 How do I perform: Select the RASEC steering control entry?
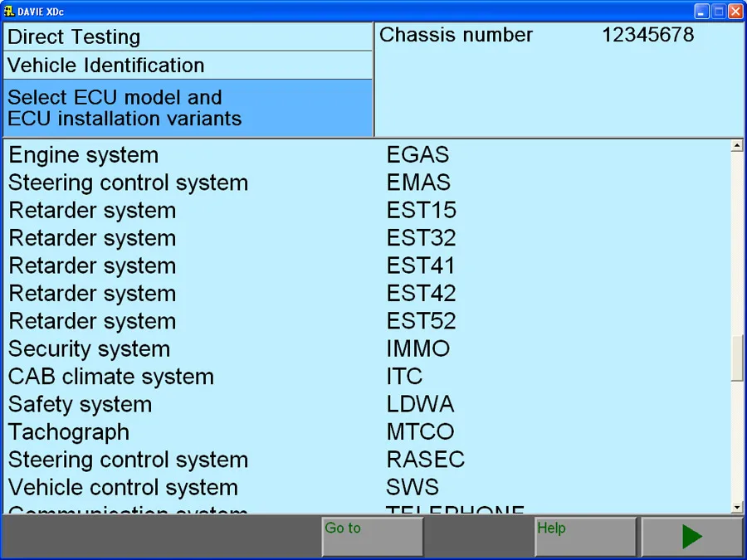tap(426, 459)
